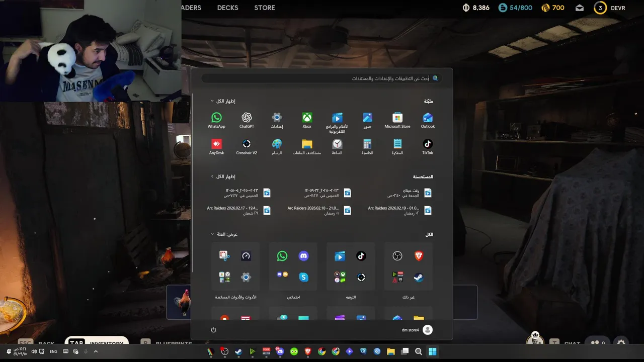Open Calculator (الحاسبة) pinned app

[367, 146]
